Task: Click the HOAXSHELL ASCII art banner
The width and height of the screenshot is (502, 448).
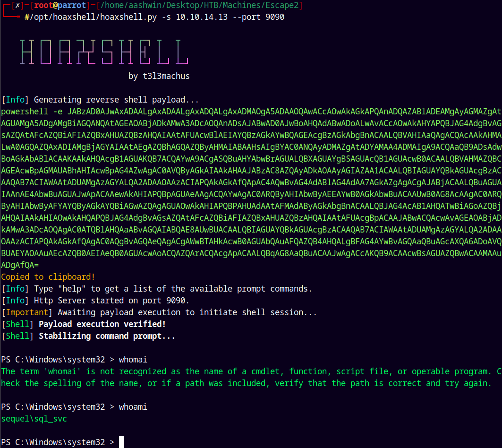Action: (x=104, y=52)
